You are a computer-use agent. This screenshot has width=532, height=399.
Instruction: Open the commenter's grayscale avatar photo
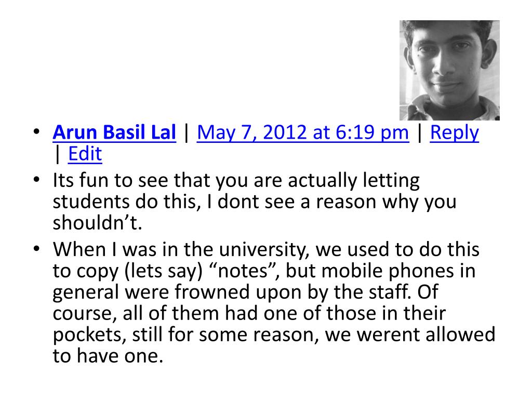(x=449, y=70)
